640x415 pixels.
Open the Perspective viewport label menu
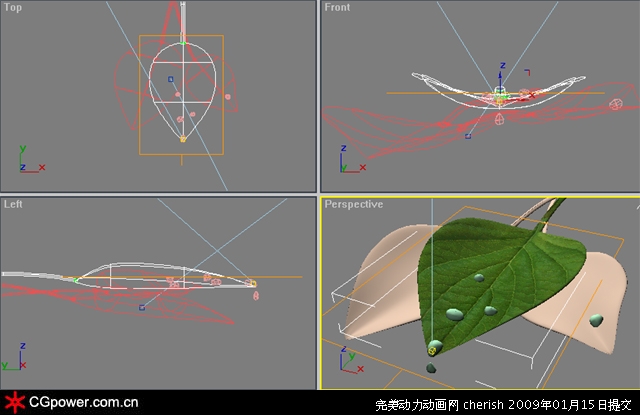pos(353,204)
